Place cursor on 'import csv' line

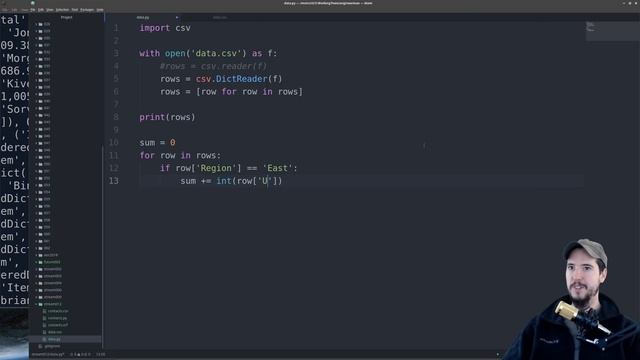tap(165, 28)
